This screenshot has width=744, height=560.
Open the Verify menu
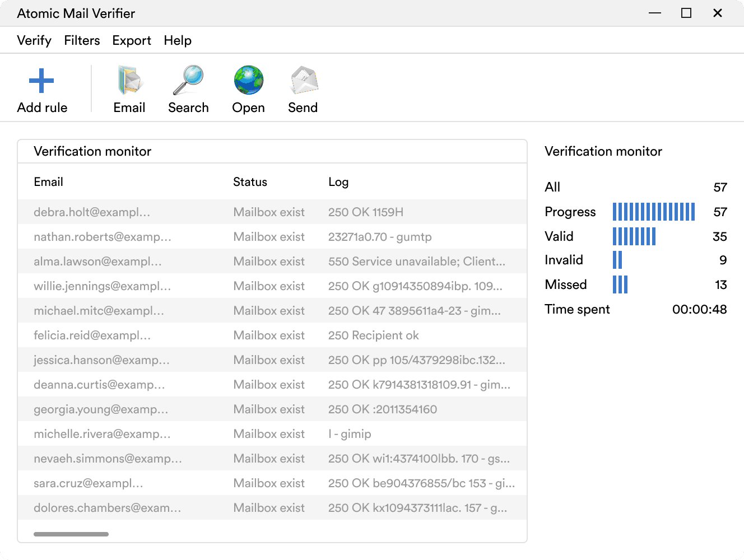pos(34,40)
